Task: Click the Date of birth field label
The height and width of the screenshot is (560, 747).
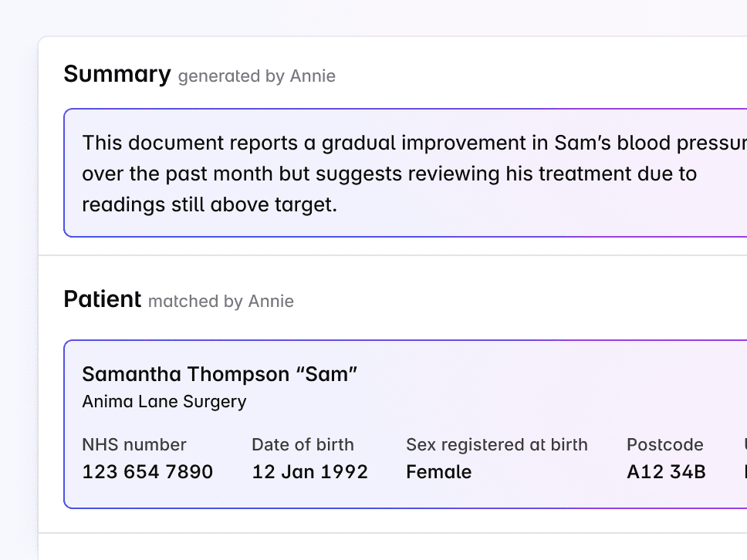Action: coord(303,444)
